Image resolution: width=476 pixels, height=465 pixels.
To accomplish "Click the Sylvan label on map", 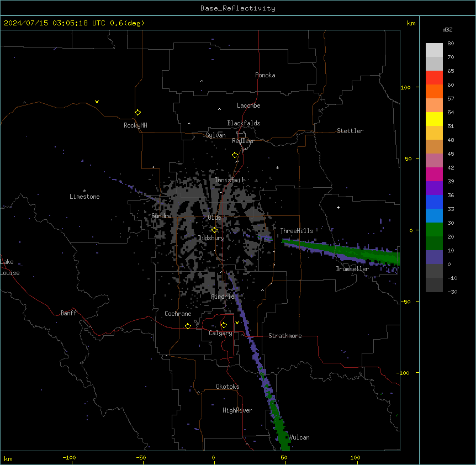I will pyautogui.click(x=215, y=135).
